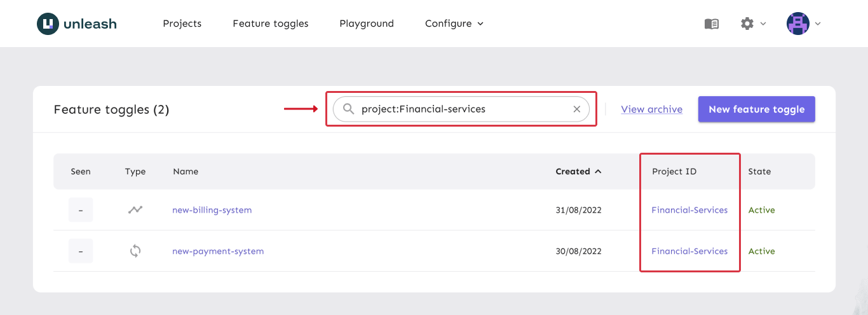
Task: Open the Projects menu item
Action: click(182, 24)
